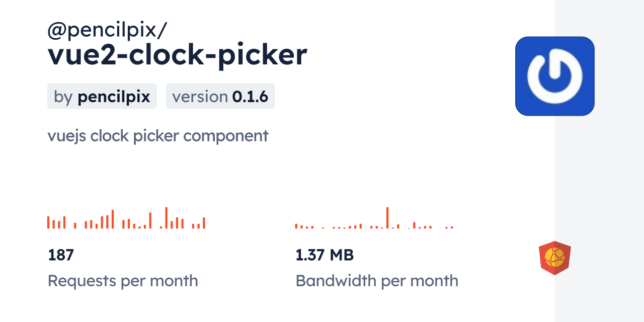Select the "version 0.1.6" badge
Screen dimensions: 644x322
pos(220,96)
